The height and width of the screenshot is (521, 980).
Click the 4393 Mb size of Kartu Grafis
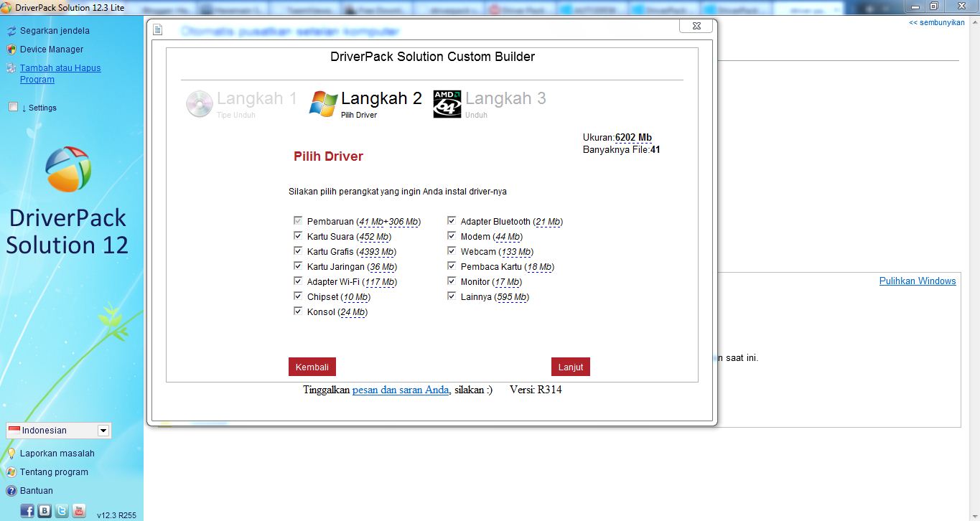click(x=375, y=252)
